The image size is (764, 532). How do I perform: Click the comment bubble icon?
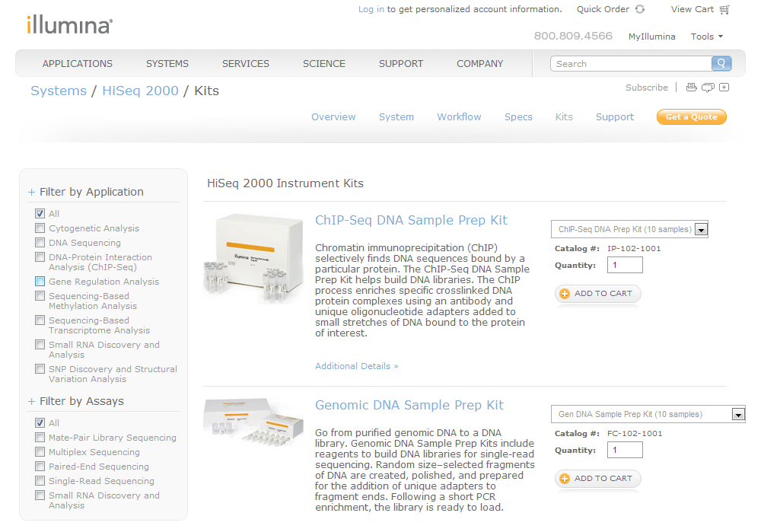(708, 88)
